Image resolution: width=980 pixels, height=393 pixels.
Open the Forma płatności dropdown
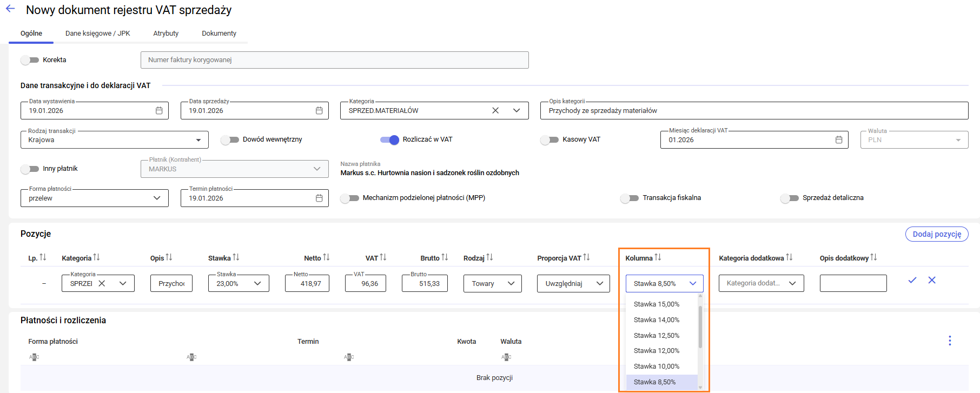click(x=157, y=198)
